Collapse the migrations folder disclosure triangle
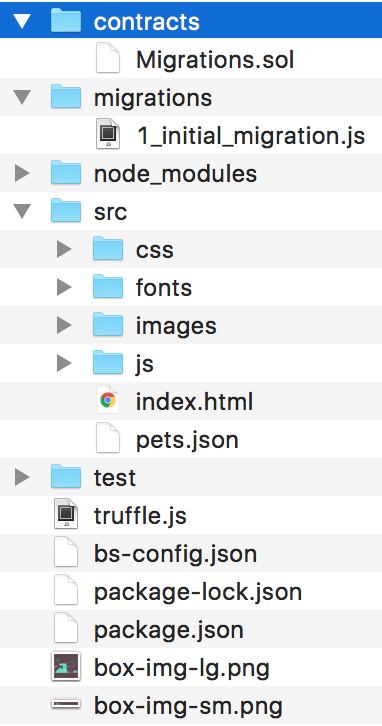This screenshot has width=382, height=726. tap(22, 97)
